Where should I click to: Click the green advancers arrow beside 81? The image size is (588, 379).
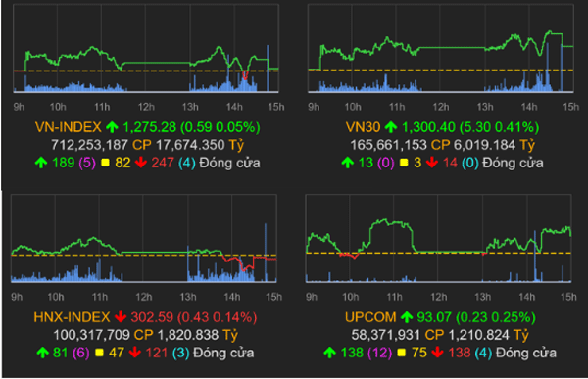[x=42, y=353]
